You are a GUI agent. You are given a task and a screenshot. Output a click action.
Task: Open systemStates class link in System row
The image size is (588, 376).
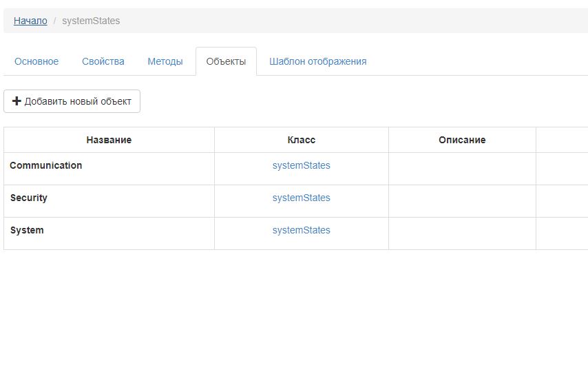(302, 230)
